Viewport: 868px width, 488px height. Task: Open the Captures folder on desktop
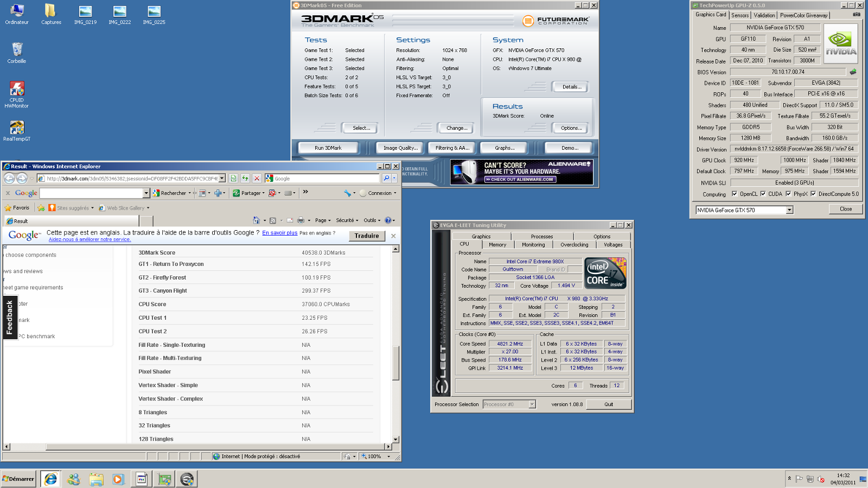[51, 14]
